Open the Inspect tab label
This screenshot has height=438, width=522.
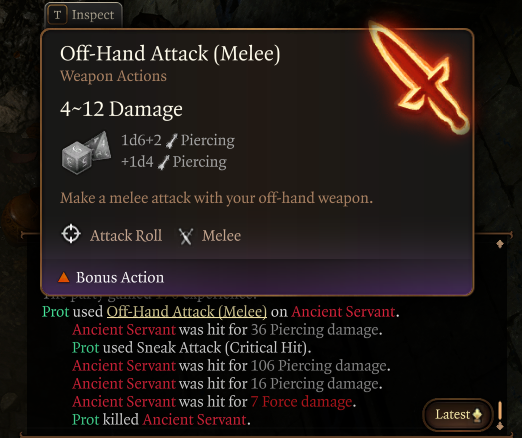tap(93, 15)
